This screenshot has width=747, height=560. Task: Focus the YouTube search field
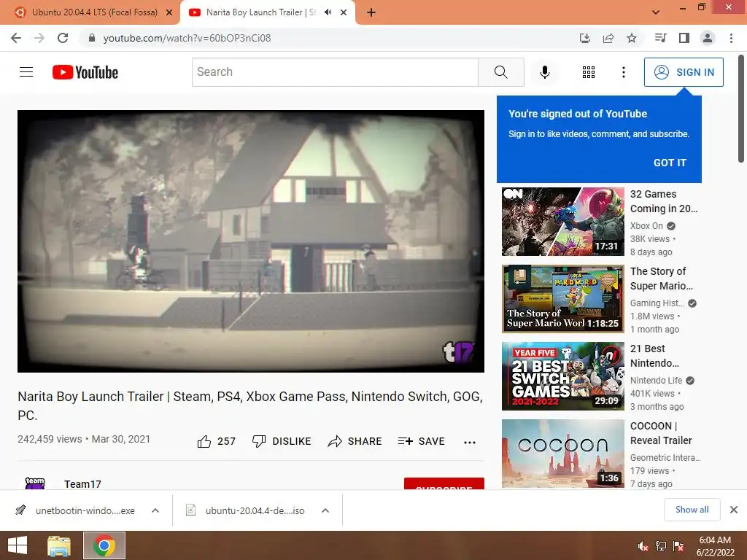(335, 72)
